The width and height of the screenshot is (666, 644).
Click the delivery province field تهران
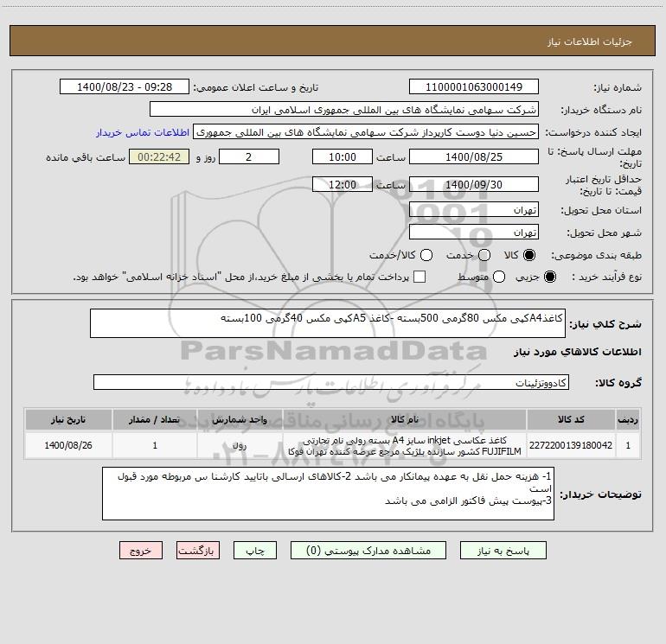click(x=474, y=209)
